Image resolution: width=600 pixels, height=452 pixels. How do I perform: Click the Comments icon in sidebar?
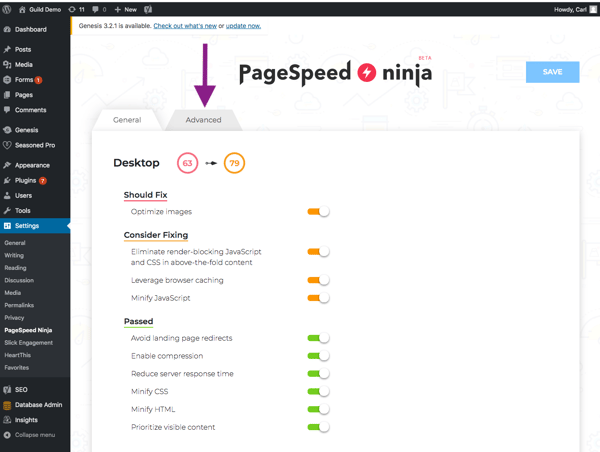pyautogui.click(x=7, y=110)
